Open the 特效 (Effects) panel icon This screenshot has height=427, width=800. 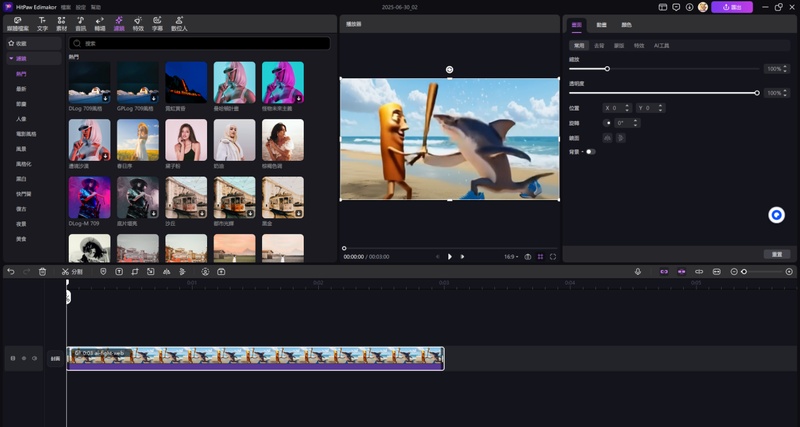138,21
